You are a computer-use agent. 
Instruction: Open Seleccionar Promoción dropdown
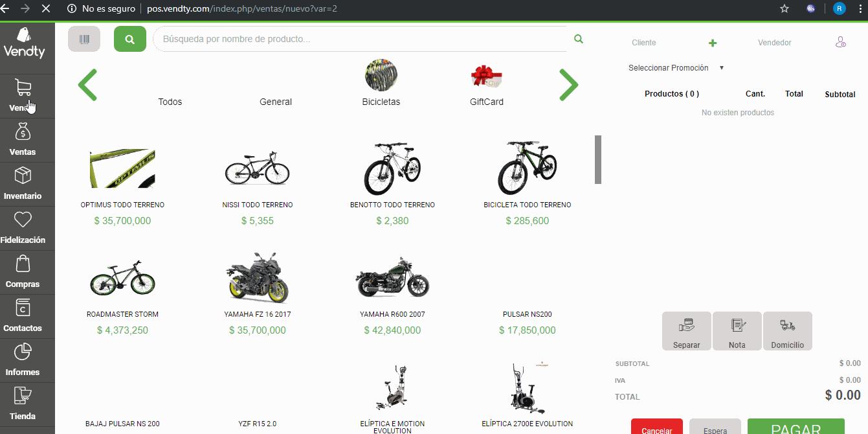point(676,68)
